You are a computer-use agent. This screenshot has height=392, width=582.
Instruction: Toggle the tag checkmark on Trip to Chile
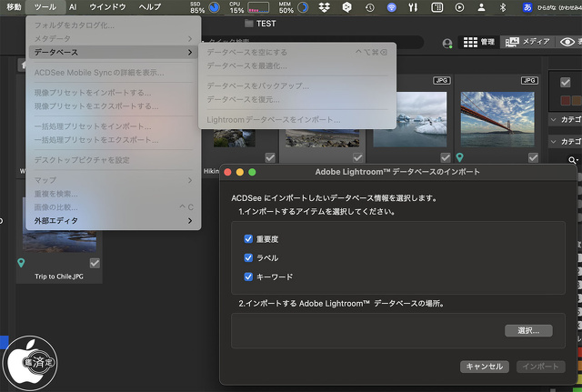click(95, 263)
